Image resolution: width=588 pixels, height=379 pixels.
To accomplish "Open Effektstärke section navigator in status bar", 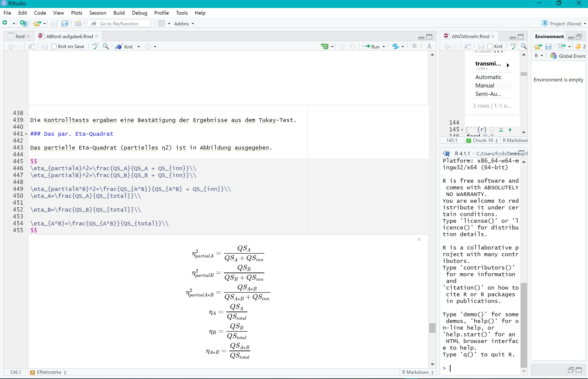I will 48,372.
